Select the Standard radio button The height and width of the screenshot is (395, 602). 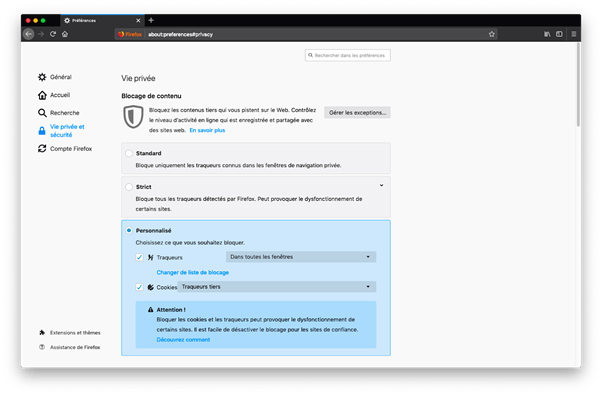point(129,153)
